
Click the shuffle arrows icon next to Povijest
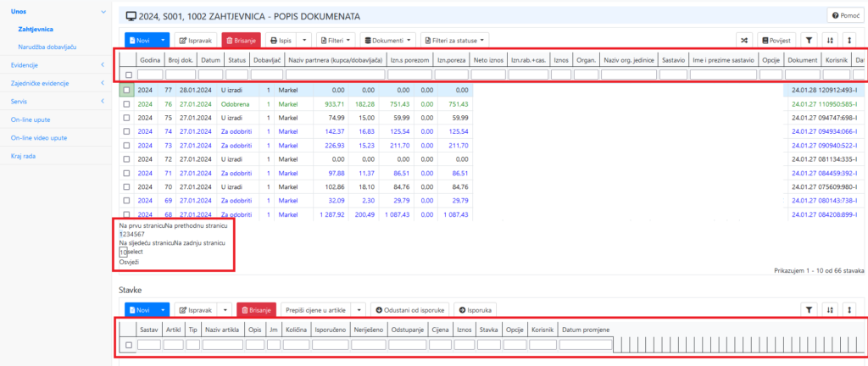(744, 41)
